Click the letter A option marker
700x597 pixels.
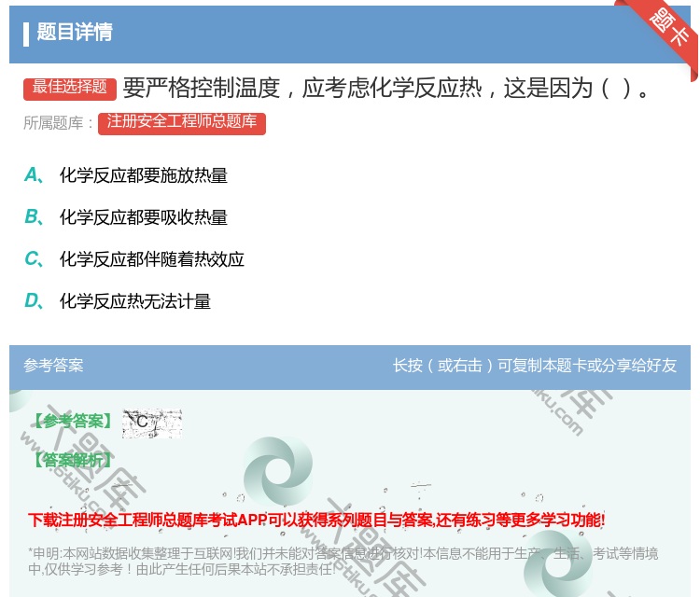click(x=34, y=175)
